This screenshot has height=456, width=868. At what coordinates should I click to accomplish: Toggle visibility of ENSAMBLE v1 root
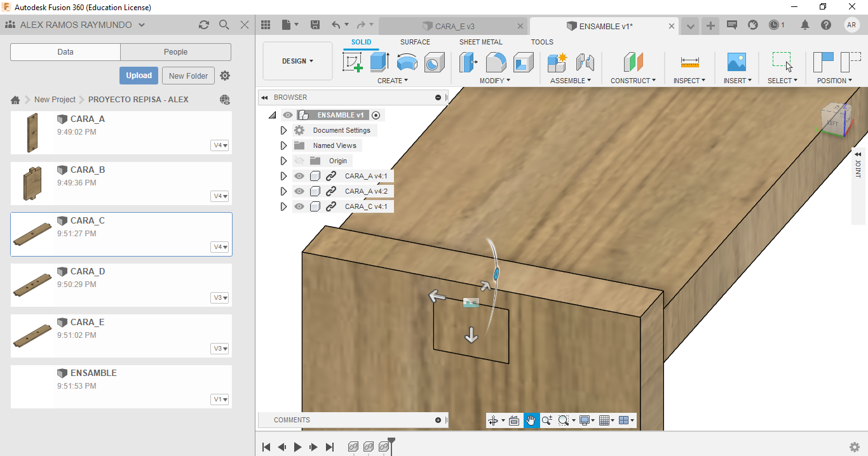(x=288, y=115)
